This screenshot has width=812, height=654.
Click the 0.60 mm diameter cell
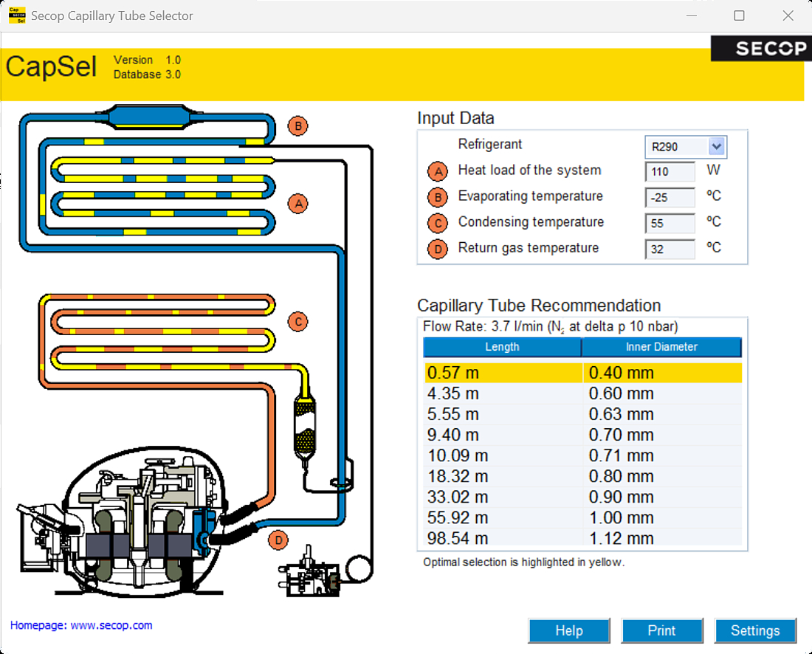(663, 393)
